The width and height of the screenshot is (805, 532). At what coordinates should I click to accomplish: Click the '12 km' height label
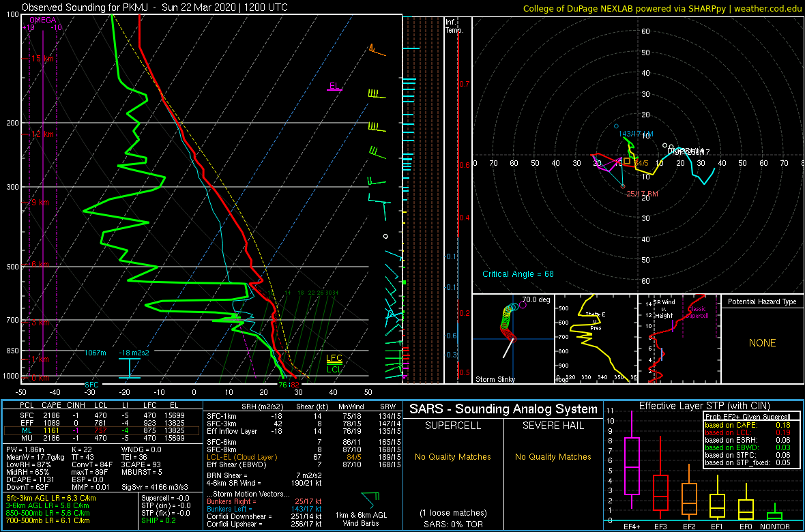pyautogui.click(x=42, y=134)
